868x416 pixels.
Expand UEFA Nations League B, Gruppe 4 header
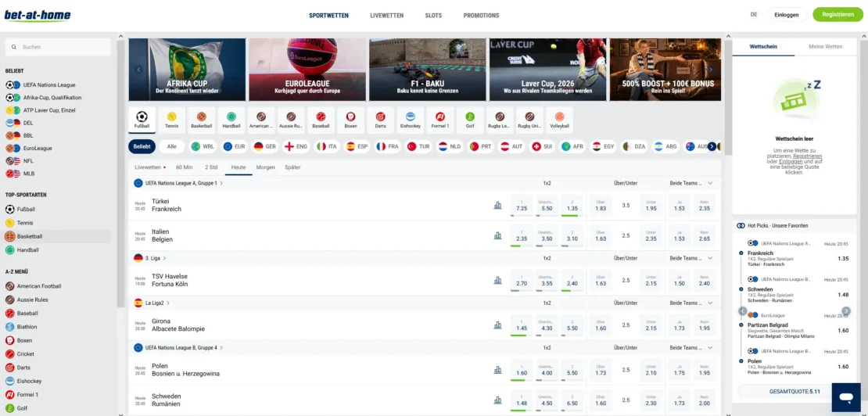(178, 348)
